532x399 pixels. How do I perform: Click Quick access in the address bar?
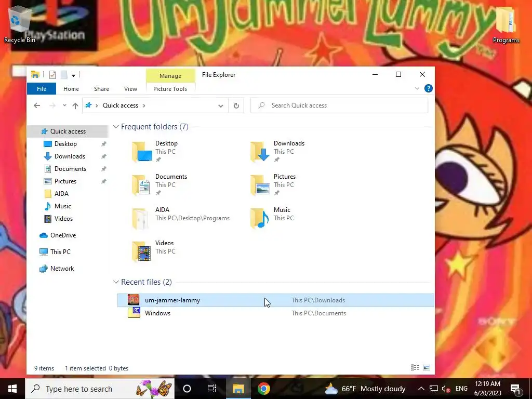point(121,105)
